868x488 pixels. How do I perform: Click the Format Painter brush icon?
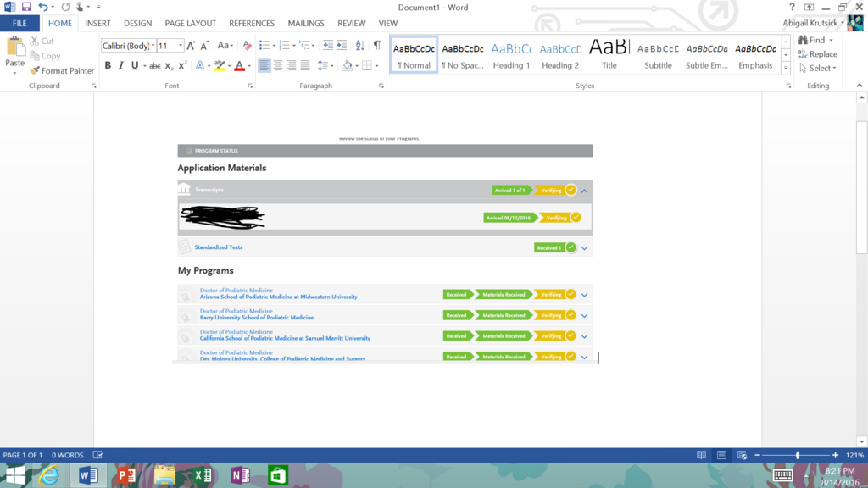(x=35, y=71)
